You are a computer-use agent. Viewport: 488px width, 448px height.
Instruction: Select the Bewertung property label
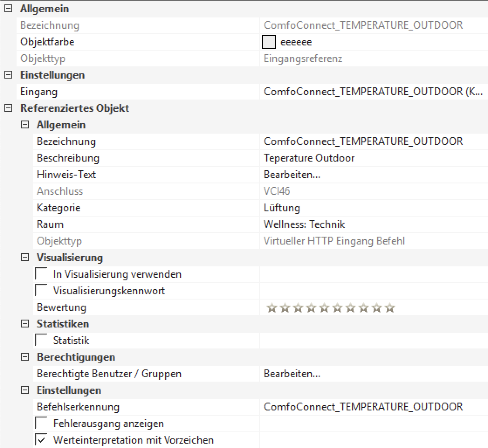click(61, 307)
